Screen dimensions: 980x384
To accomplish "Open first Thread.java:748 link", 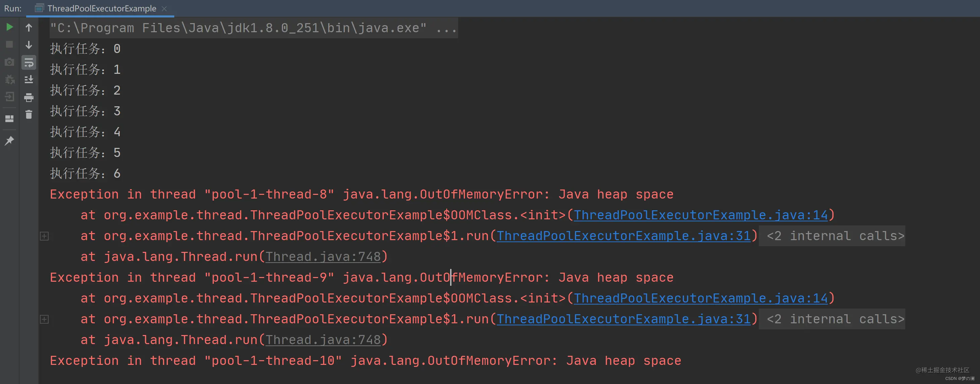I will [x=323, y=257].
